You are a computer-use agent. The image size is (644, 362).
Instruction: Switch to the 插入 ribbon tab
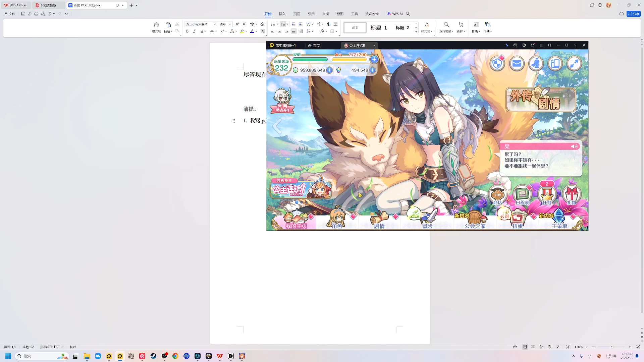click(x=282, y=14)
